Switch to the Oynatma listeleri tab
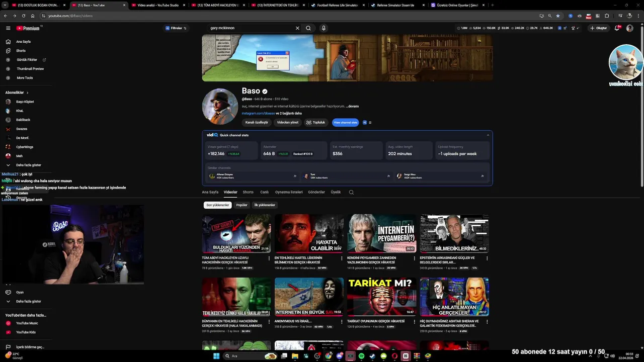This screenshot has height=362, width=644. point(289,192)
